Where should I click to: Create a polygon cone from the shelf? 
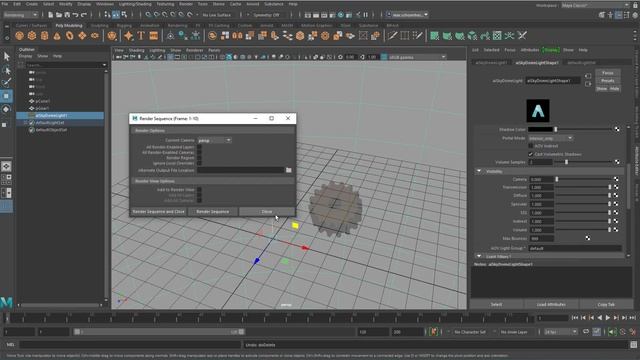(x=57, y=36)
